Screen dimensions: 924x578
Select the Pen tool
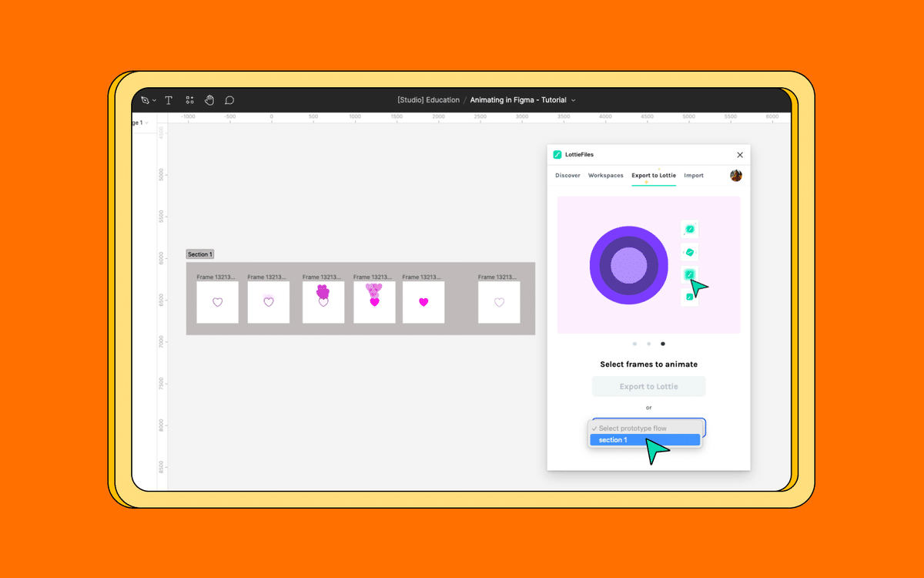pos(145,100)
